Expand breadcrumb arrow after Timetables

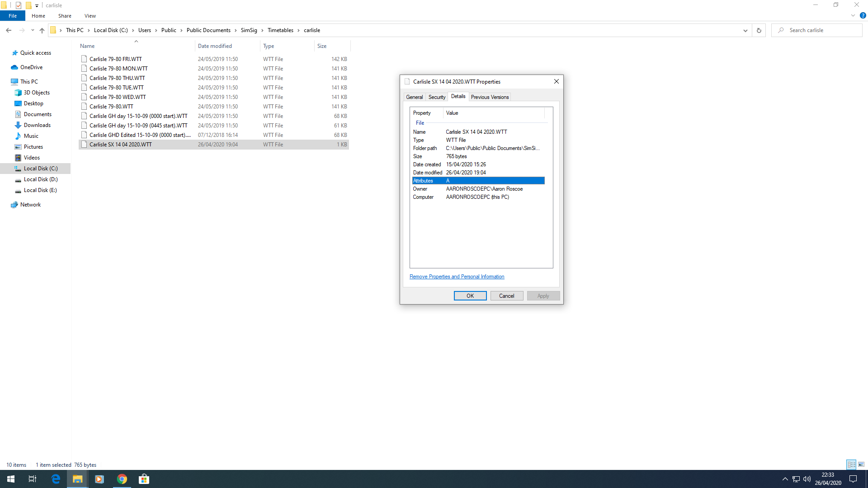pyautogui.click(x=298, y=30)
